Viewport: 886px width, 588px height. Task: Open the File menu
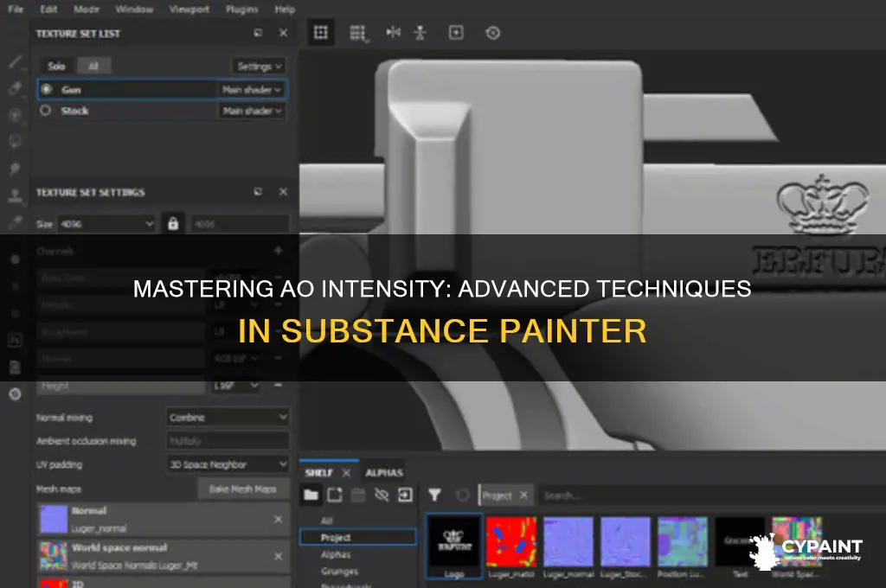click(16, 9)
